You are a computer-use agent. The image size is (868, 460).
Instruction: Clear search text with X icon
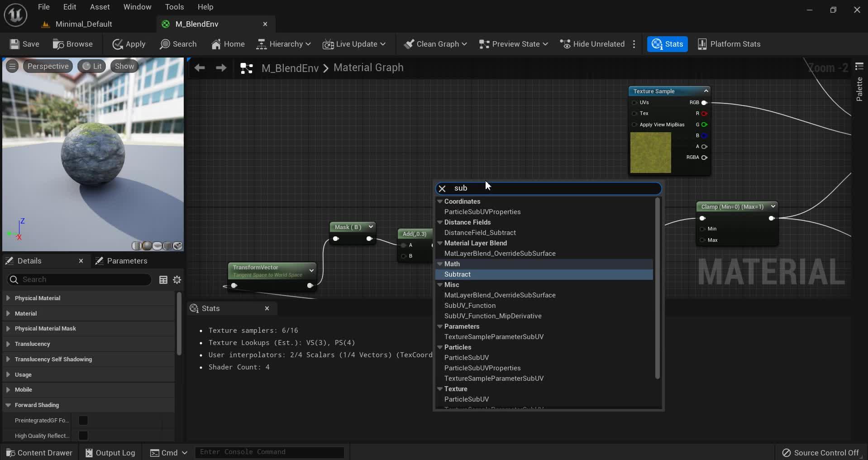pos(442,188)
